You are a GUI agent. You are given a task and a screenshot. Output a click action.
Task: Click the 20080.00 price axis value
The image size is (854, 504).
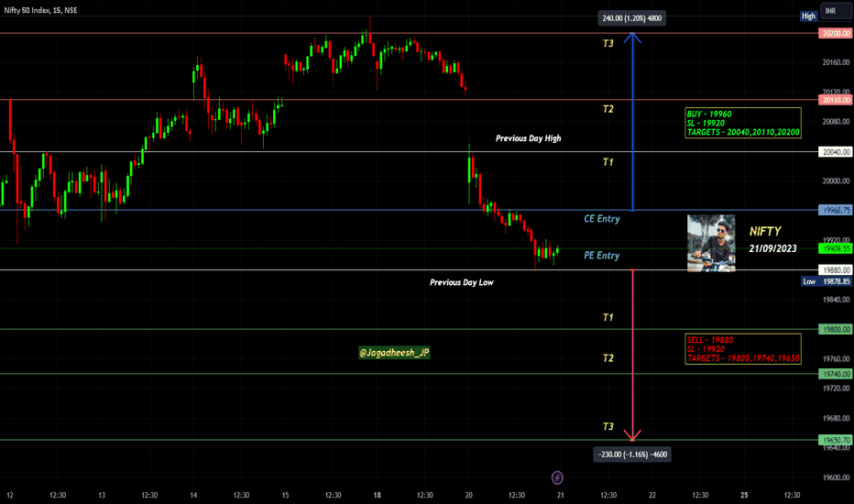836,122
